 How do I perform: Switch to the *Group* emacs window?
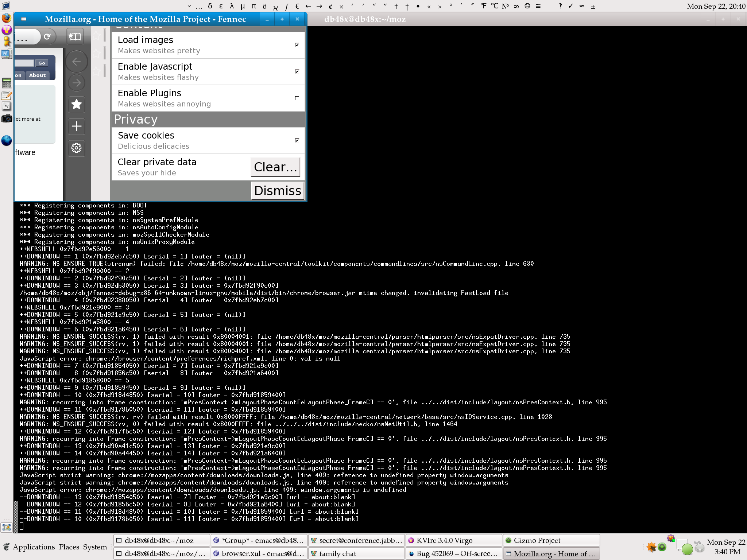259,540
